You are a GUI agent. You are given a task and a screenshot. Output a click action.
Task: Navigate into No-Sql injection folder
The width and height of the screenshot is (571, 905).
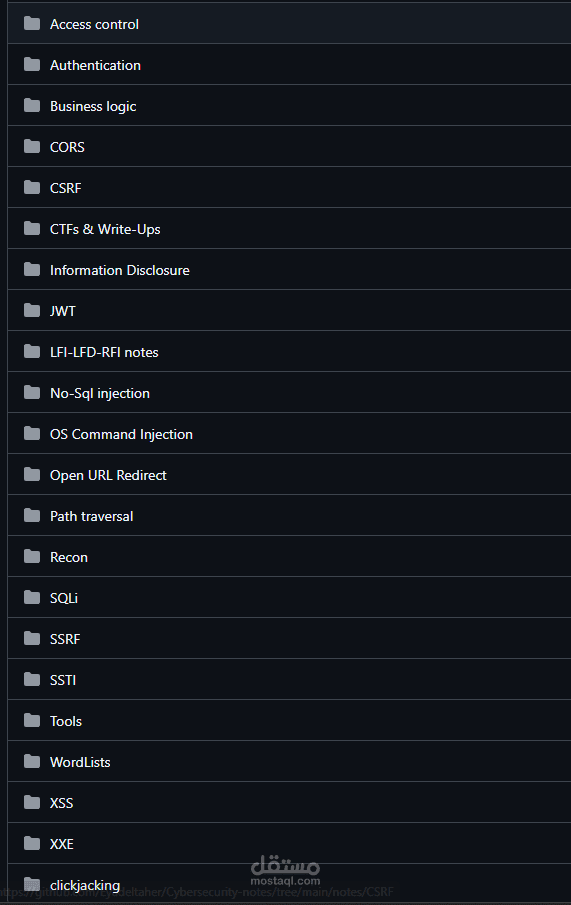(x=100, y=393)
